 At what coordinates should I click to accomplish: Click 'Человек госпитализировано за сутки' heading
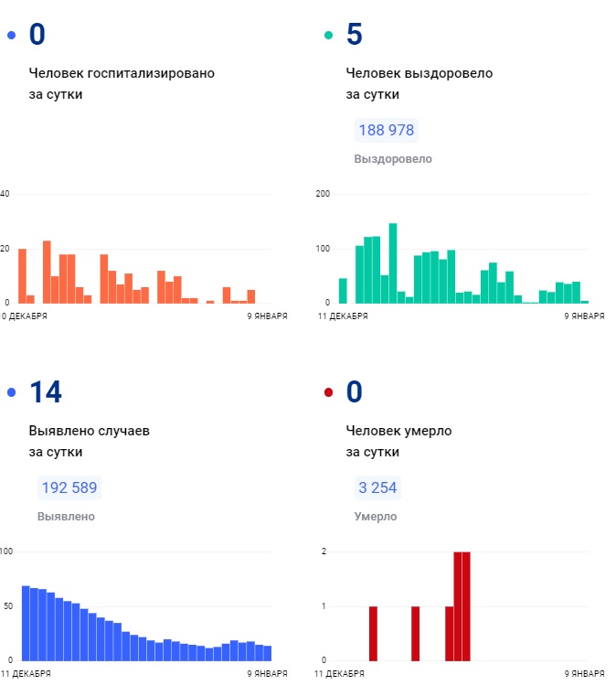coord(122,83)
